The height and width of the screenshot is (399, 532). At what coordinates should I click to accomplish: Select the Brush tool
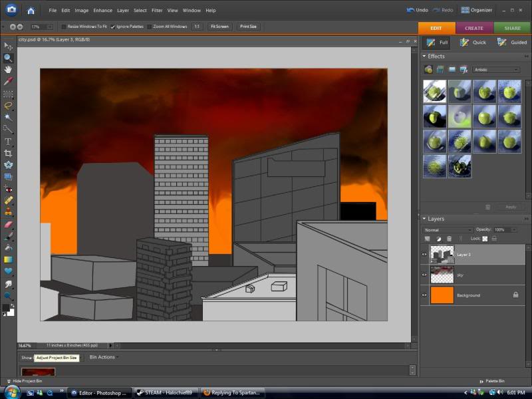(x=8, y=236)
